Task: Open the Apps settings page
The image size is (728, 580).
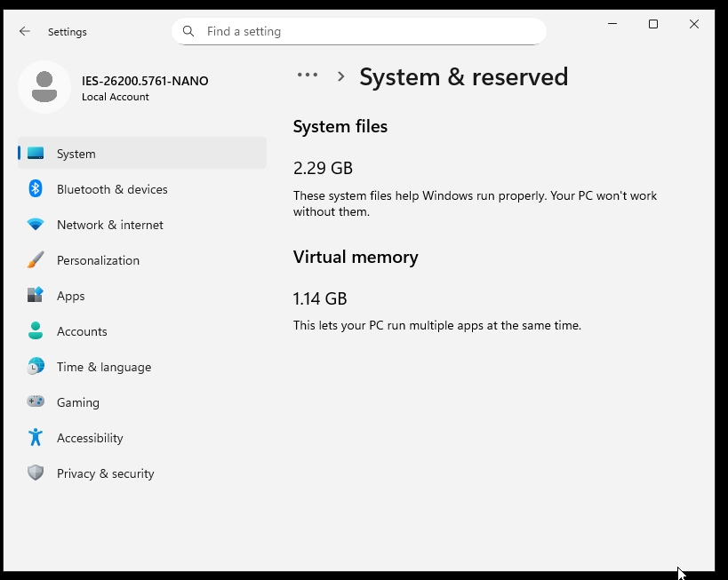Action: 142,296
